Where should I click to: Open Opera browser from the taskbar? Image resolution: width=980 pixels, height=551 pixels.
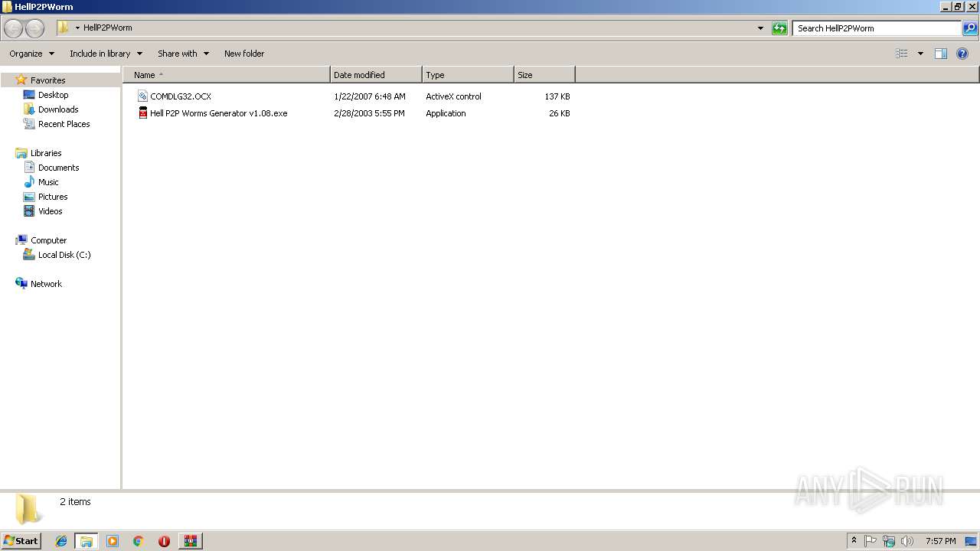pos(164,541)
